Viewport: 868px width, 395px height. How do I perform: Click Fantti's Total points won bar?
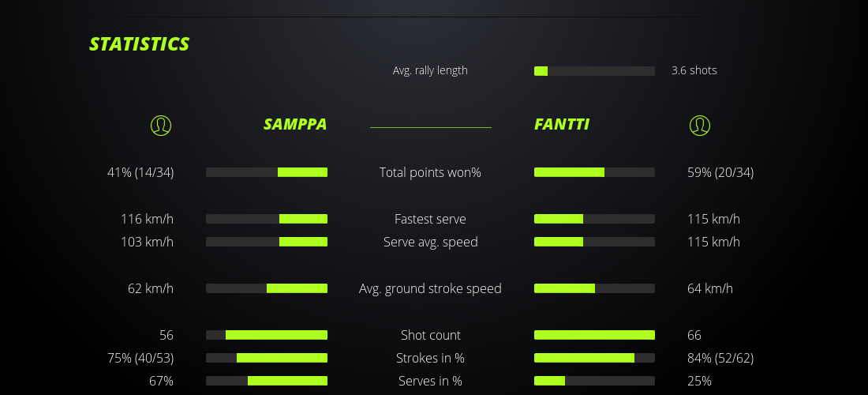594,172
